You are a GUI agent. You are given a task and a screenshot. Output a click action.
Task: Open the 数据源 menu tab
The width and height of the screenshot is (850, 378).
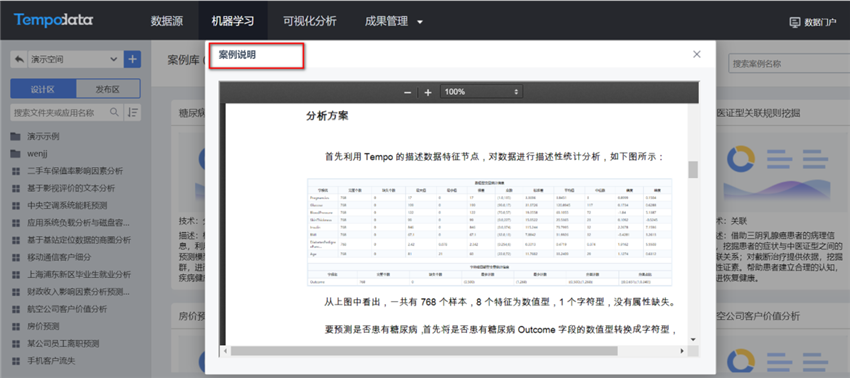[166, 21]
